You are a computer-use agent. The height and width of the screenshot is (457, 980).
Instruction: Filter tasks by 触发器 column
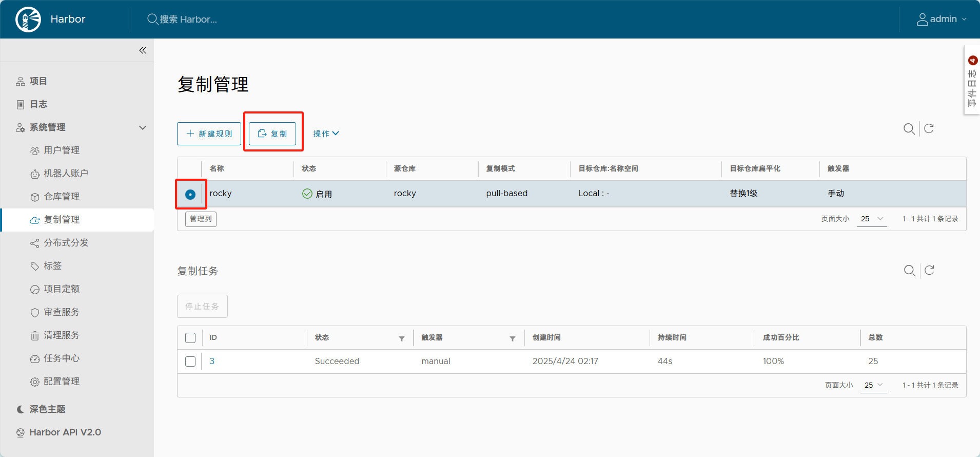[513, 338]
